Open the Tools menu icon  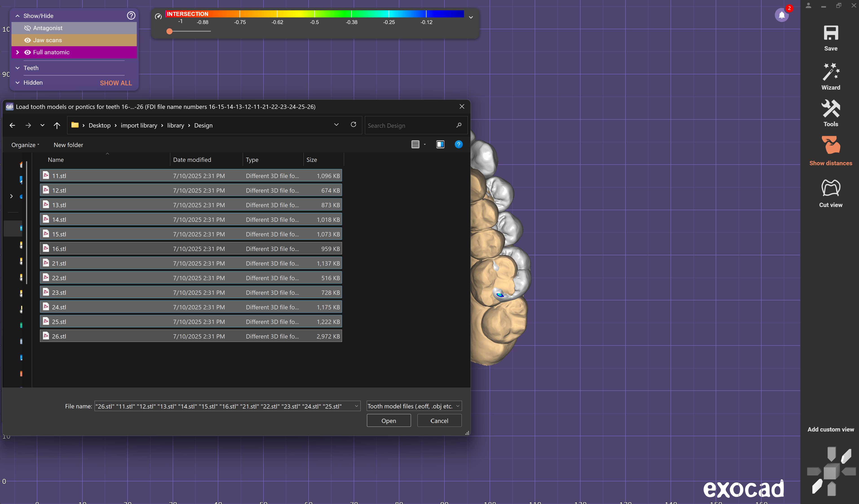(830, 109)
